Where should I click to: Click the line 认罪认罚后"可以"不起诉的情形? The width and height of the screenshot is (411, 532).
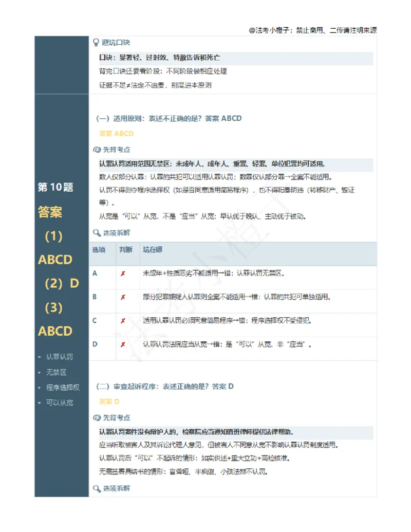tap(194, 458)
